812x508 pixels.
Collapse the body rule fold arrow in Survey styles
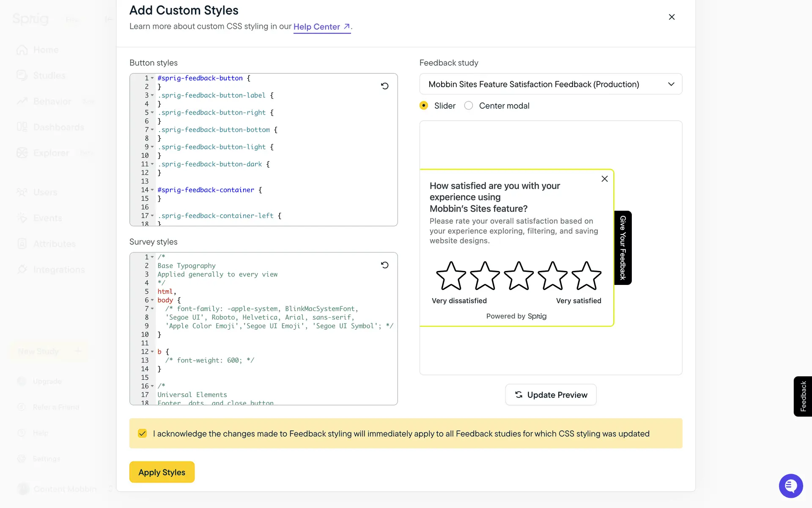click(x=152, y=300)
